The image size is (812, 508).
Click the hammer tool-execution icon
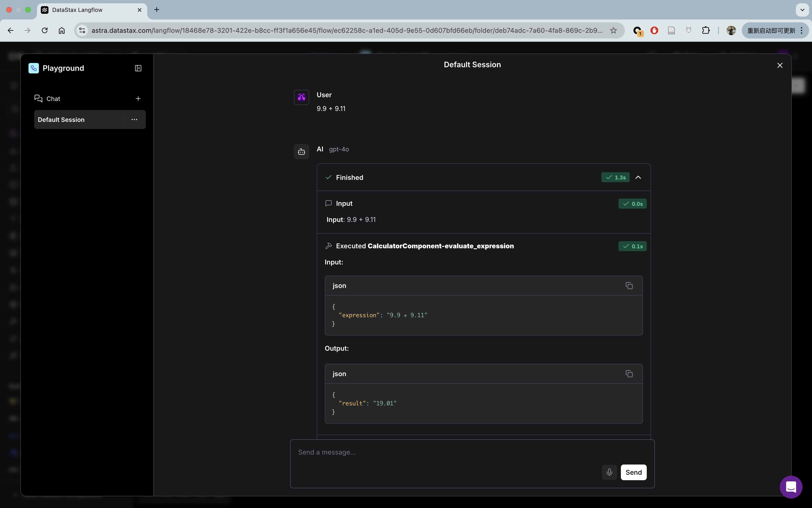click(329, 246)
